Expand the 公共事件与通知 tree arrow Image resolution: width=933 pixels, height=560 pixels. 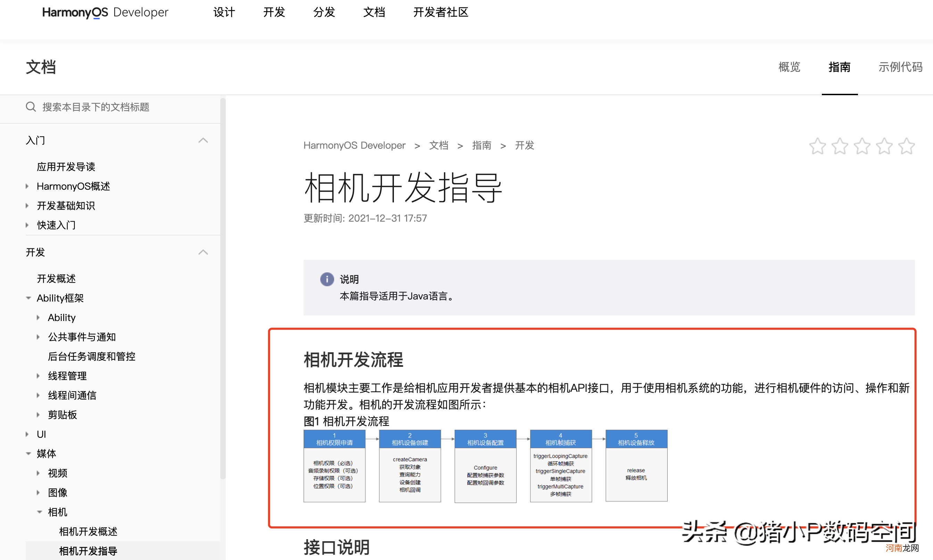38,337
